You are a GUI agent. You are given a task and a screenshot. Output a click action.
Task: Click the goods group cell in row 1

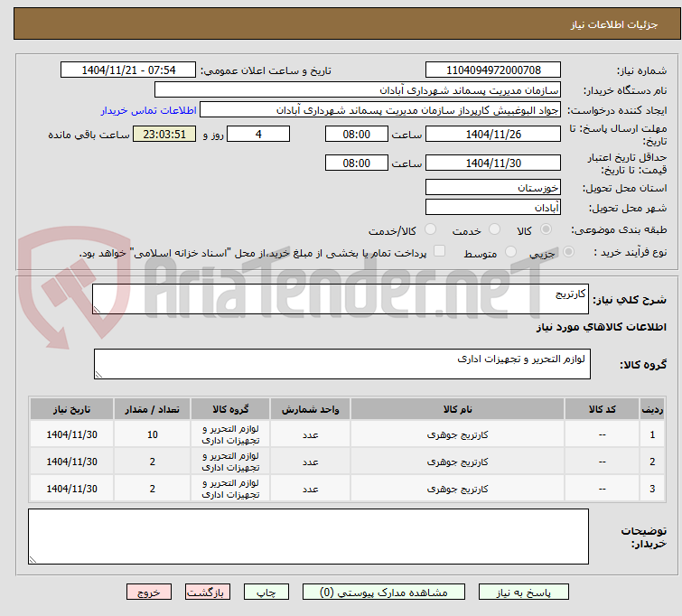click(230, 434)
